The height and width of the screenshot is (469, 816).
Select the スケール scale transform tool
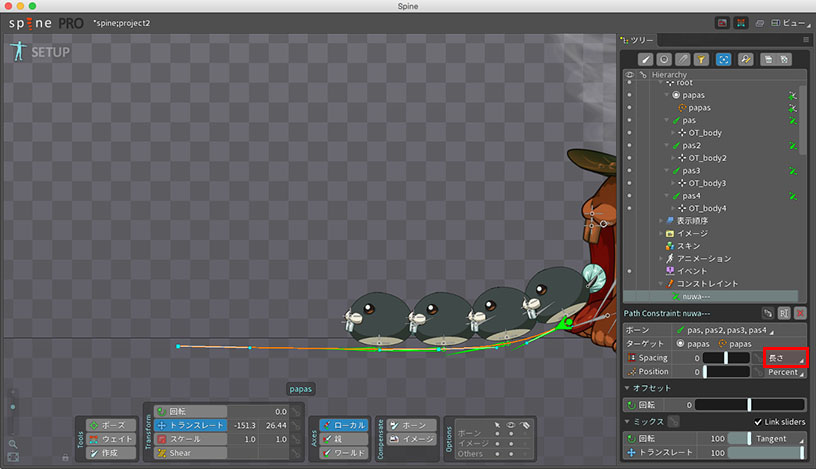tap(190, 439)
